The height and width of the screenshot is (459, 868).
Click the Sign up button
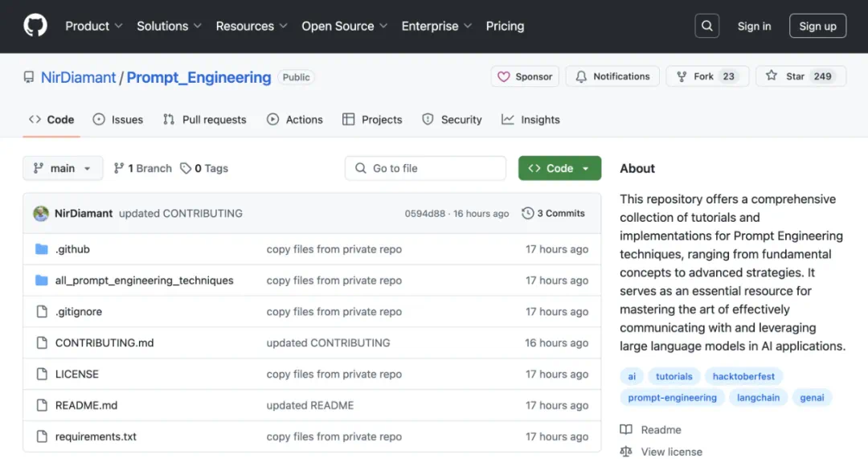click(817, 26)
